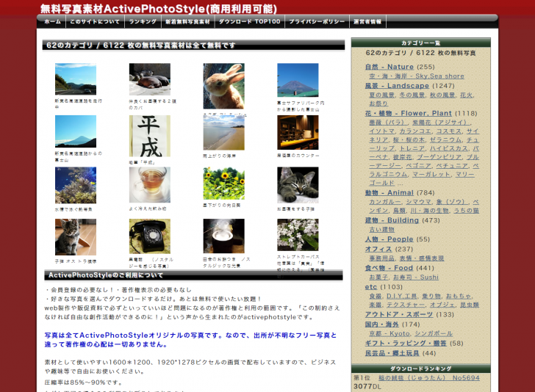Image resolution: width=535 pixels, height=392 pixels.
Task: Open 古い建物 subcategory link
Action: coord(382,230)
